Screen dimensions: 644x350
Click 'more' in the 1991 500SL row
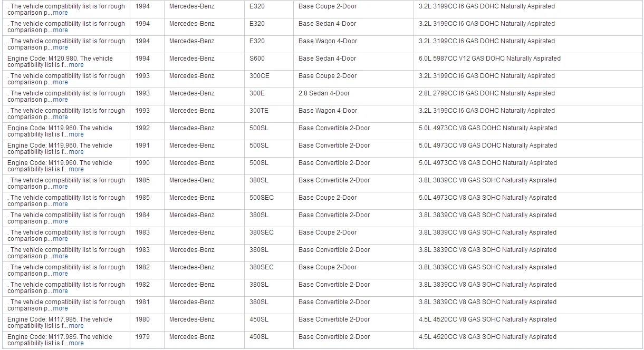(76, 152)
